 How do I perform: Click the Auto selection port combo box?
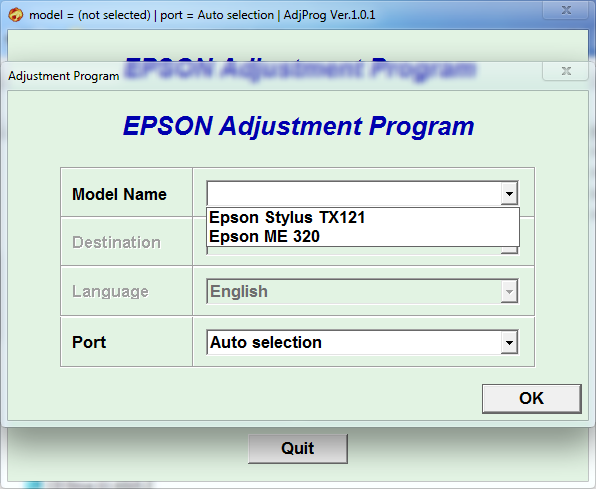[x=362, y=342]
